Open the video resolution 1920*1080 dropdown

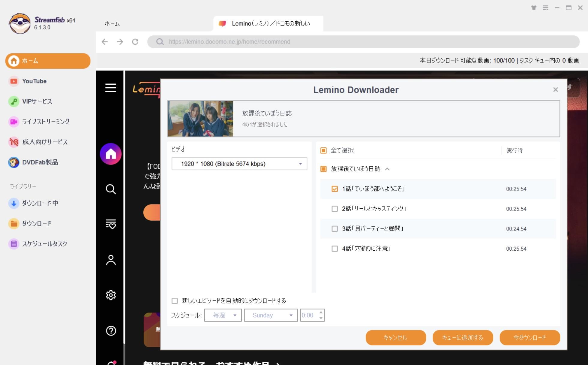click(239, 164)
